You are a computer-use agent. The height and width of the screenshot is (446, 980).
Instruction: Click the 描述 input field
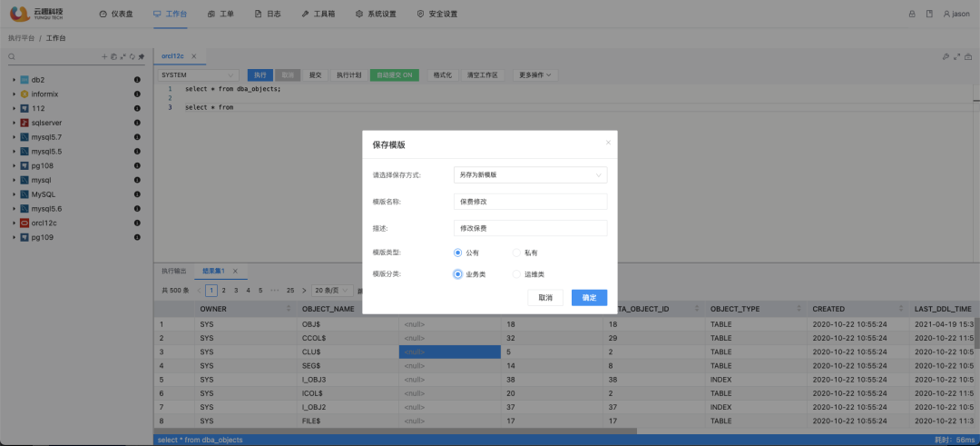pyautogui.click(x=531, y=228)
